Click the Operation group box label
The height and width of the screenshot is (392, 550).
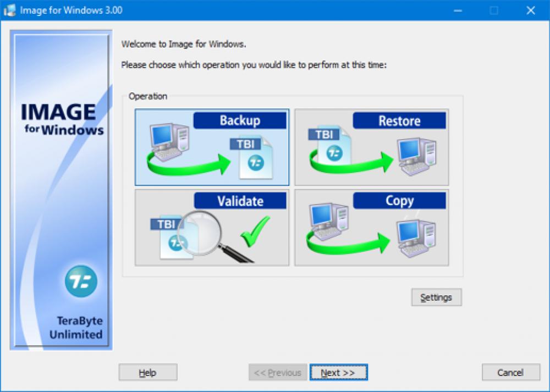(147, 96)
